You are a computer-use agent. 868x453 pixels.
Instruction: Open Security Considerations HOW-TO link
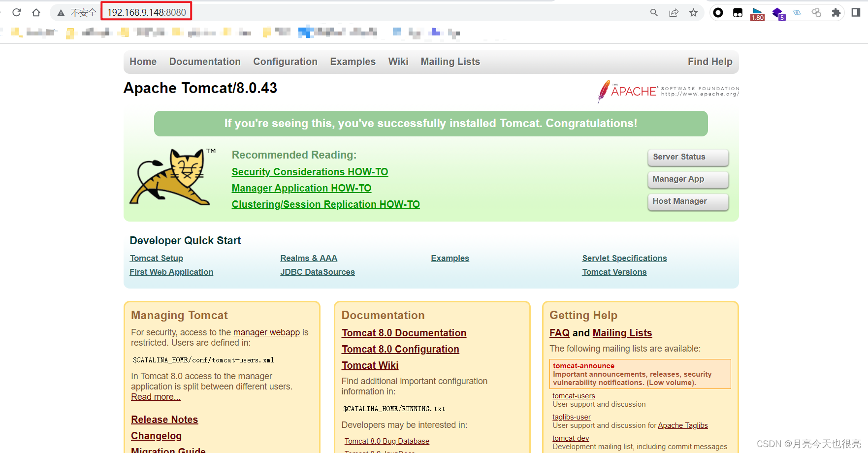[310, 172]
